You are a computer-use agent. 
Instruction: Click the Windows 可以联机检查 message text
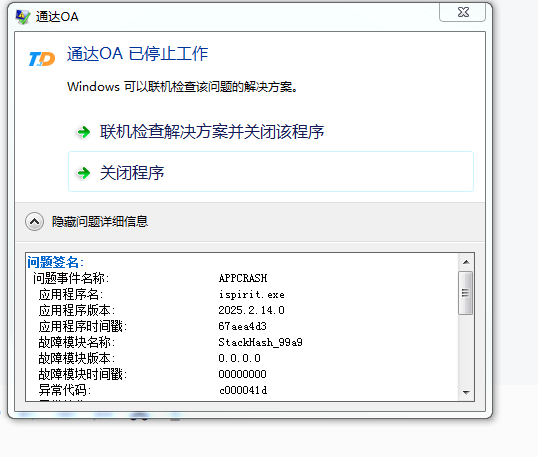(183, 87)
